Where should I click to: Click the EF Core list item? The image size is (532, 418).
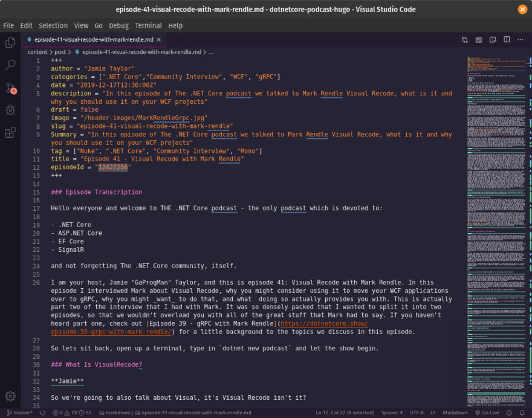(x=67, y=242)
